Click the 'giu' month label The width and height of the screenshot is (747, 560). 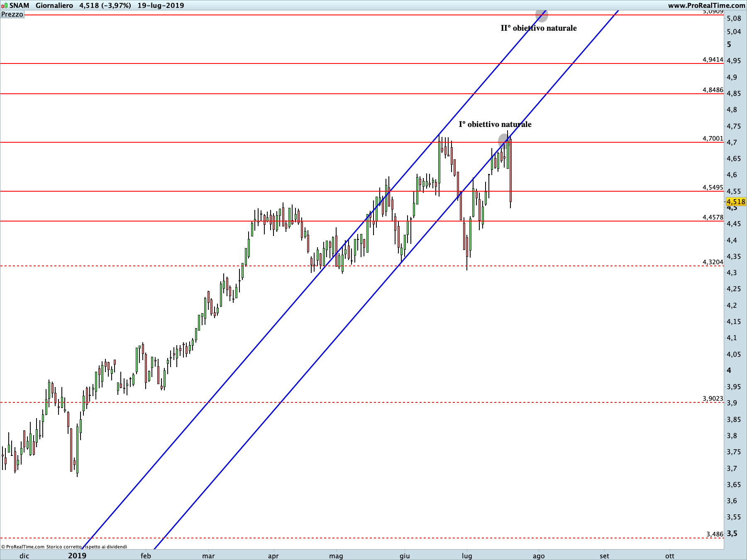point(405,555)
